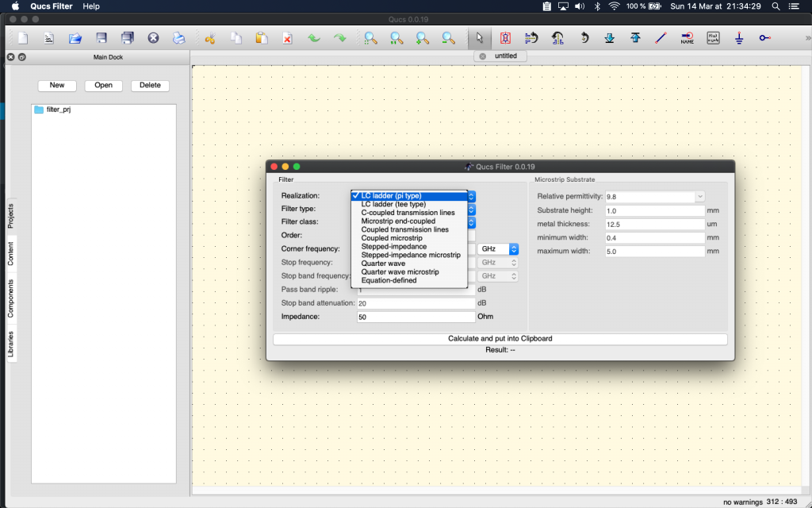Select Microstrip end-coupled option

(x=409, y=221)
